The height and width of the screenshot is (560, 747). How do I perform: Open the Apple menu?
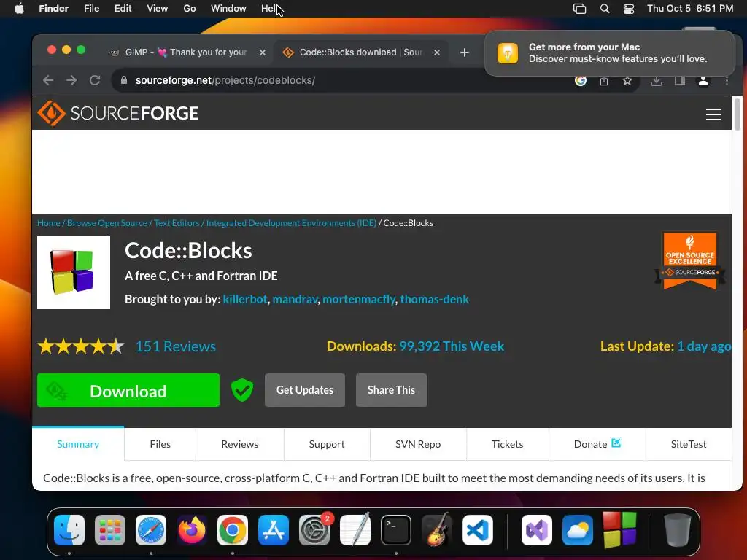pos(19,9)
